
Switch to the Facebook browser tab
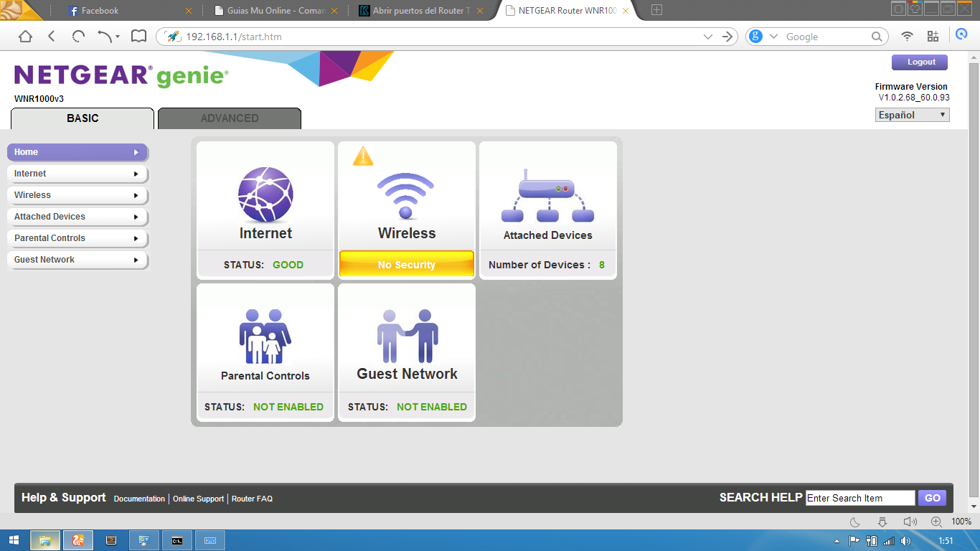click(130, 11)
